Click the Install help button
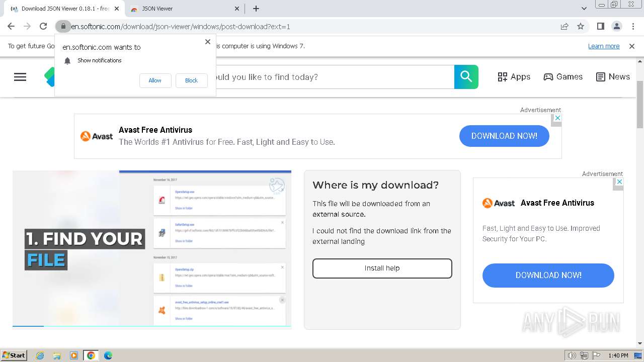Image resolution: width=644 pixels, height=362 pixels. tap(382, 268)
